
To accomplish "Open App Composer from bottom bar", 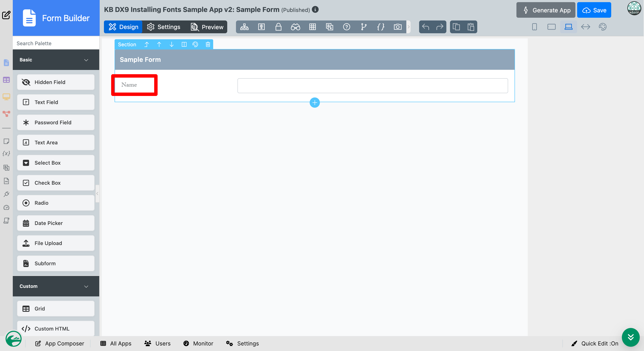I will 60,344.
